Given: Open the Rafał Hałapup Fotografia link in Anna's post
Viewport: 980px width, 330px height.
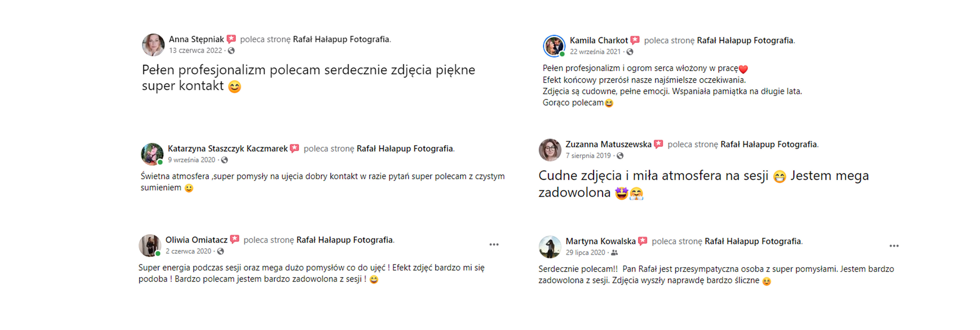Looking at the screenshot, I should pos(341,39).
